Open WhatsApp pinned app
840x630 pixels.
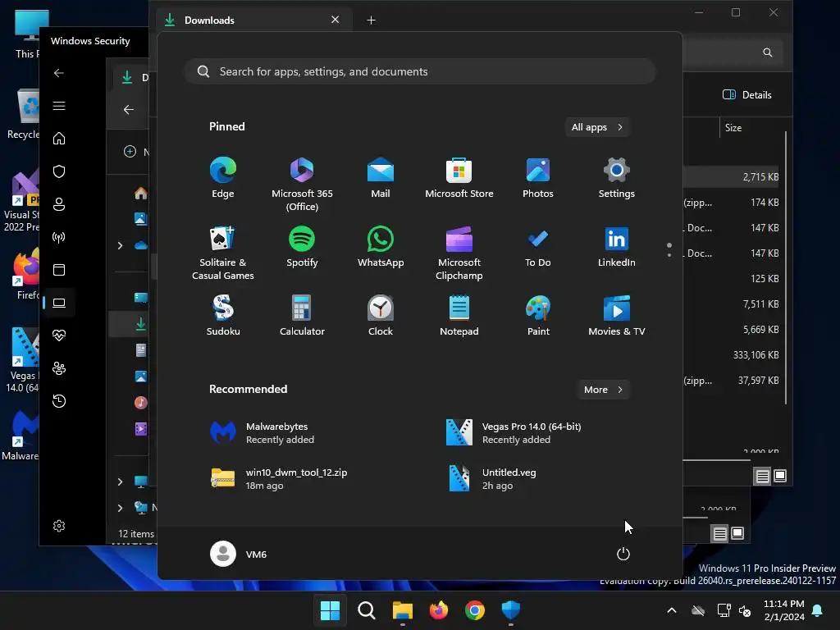pos(381,247)
